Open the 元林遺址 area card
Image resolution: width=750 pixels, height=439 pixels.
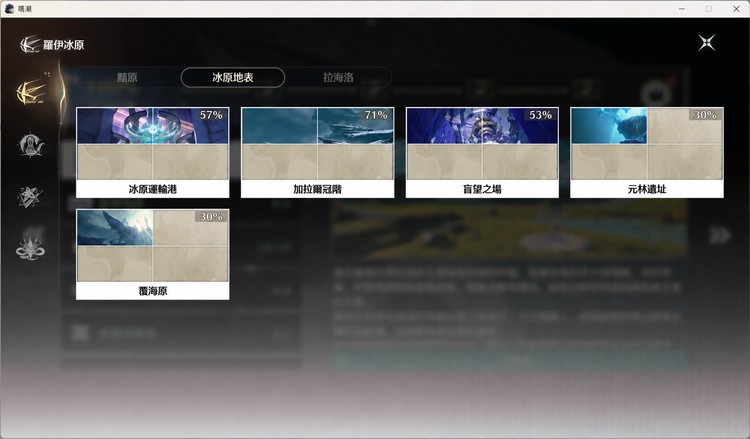647,153
